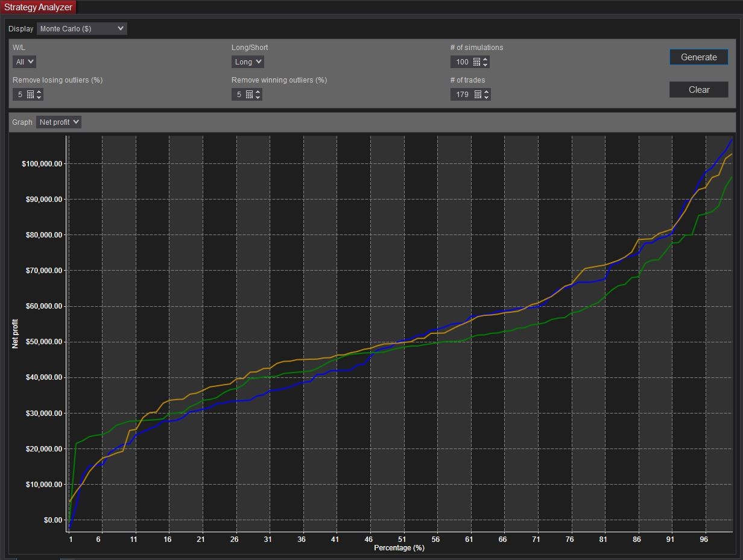Click the $10,000.00 y-axis label

tap(43, 485)
